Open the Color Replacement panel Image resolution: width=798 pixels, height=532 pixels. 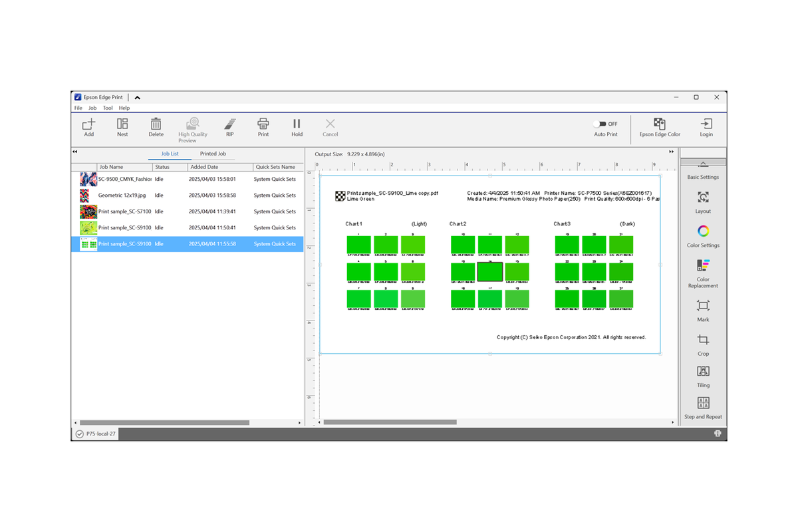[703, 265]
